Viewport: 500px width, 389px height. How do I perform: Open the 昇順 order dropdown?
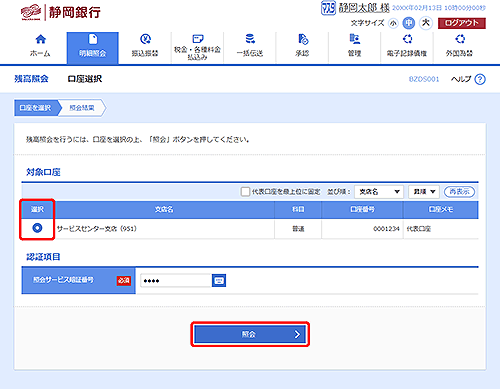point(424,192)
